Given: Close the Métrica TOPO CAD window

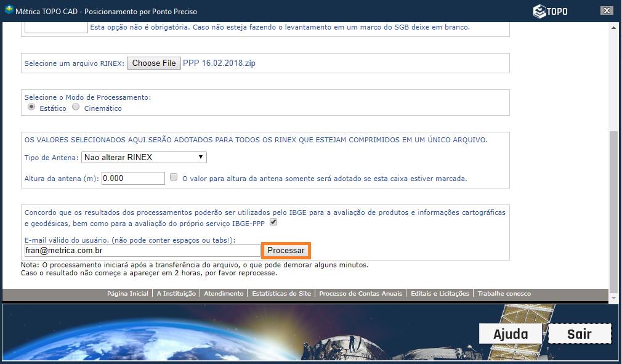Looking at the screenshot, I should pyautogui.click(x=607, y=10).
